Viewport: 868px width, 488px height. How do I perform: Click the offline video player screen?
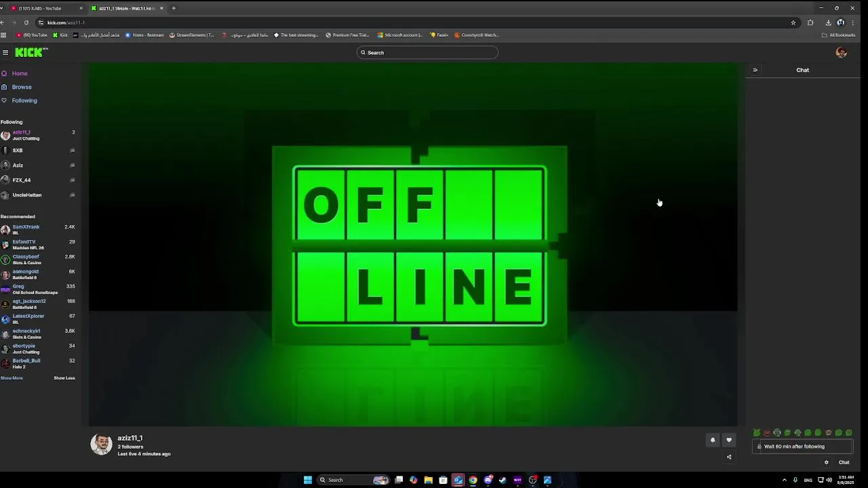pyautogui.click(x=413, y=245)
